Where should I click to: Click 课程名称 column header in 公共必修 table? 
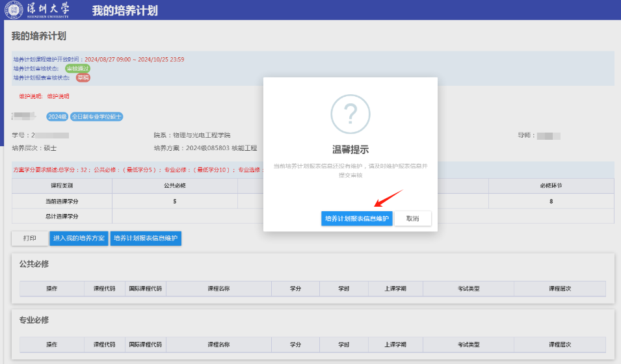tap(218, 289)
